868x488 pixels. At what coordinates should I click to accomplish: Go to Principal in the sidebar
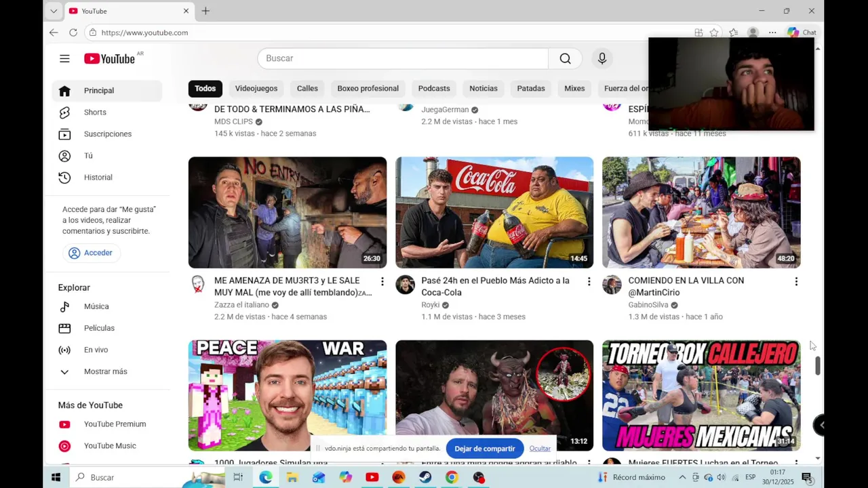click(x=106, y=91)
